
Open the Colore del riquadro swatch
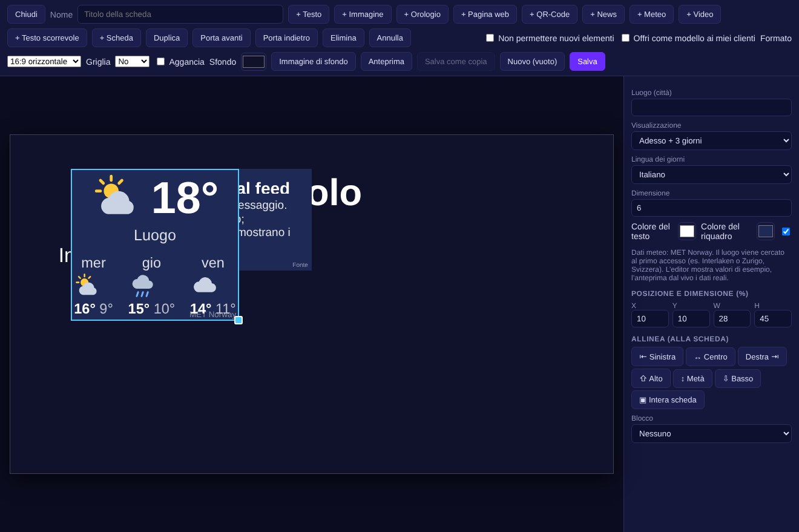pos(766,231)
